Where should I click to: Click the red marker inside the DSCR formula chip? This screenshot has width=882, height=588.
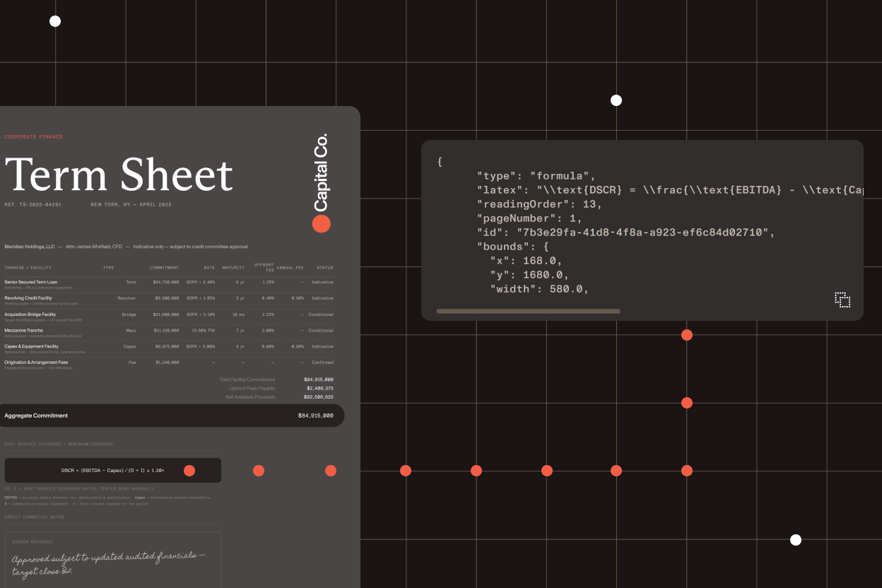click(x=189, y=470)
